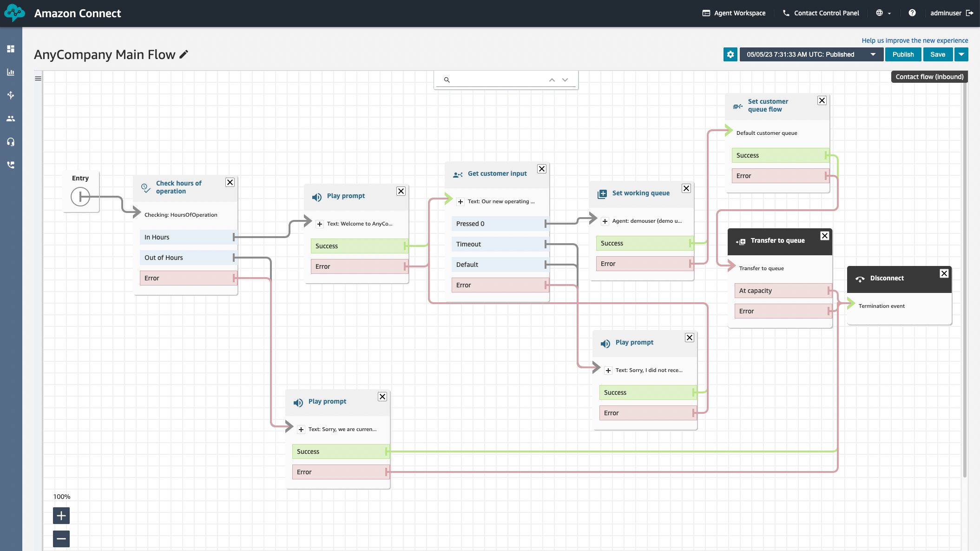Expand the 'Our new operating' text
The width and height of the screenshot is (980, 551).
click(x=460, y=202)
